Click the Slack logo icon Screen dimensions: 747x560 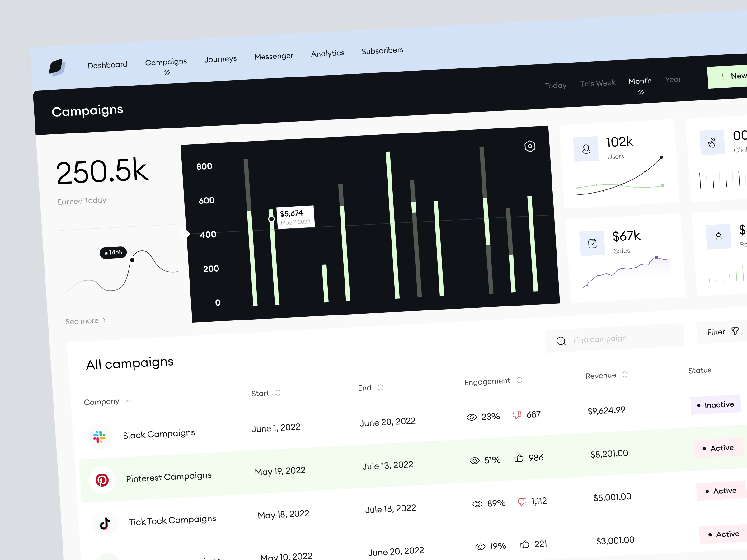coord(99,436)
